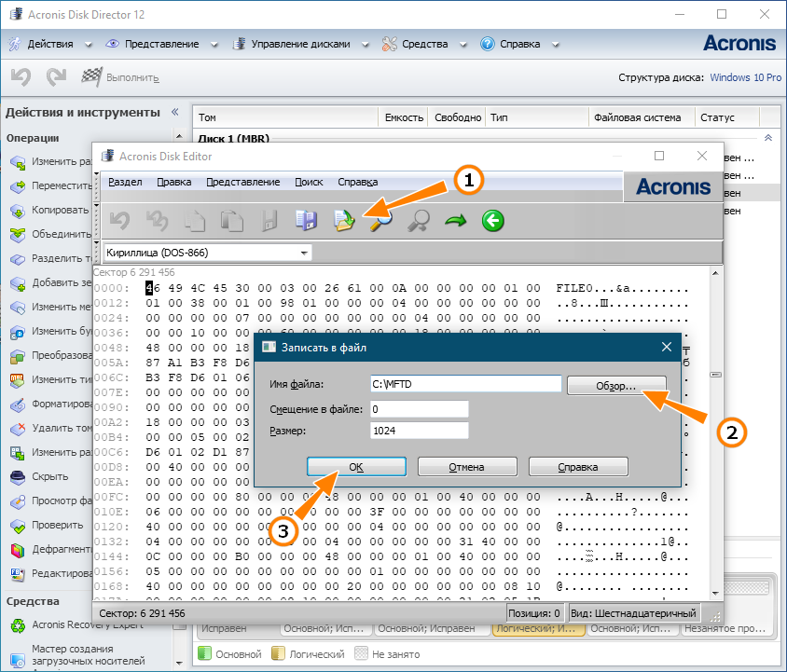
Task: Click the checkered flag Выполнить icon
Action: point(91,77)
